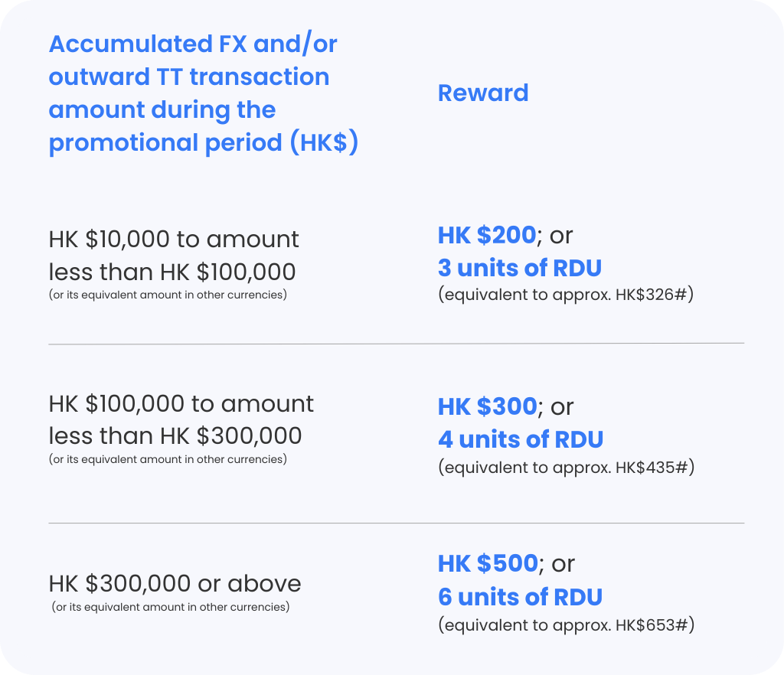
Task: Choose the 3 units of RDU reward
Action: (520, 268)
